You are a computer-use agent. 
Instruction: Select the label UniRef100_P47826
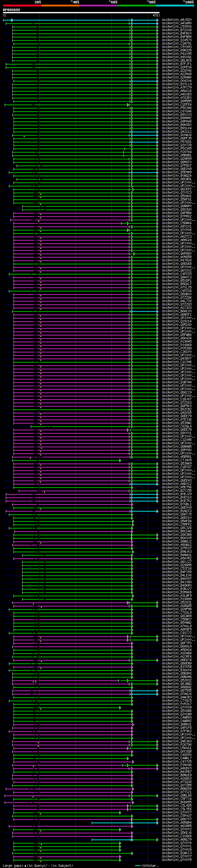(x=177, y=260)
